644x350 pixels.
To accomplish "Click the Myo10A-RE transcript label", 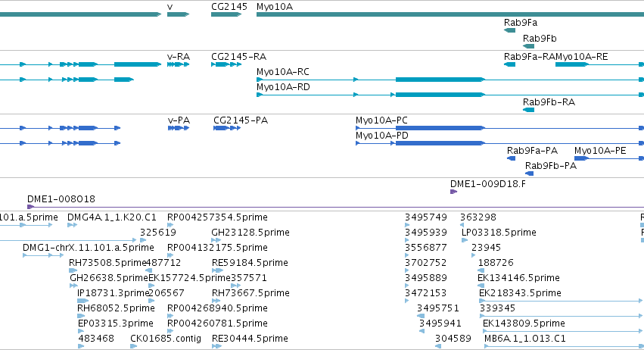I will (x=582, y=57).
